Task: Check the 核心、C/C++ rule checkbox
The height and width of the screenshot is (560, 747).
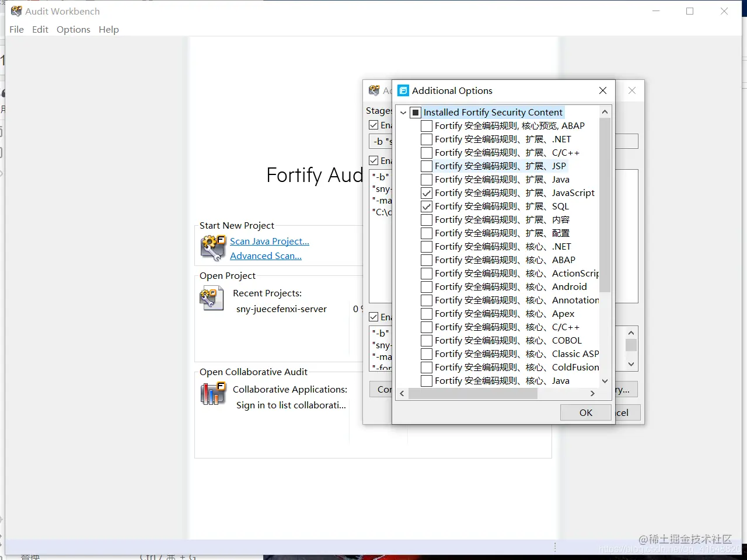Action: click(427, 327)
